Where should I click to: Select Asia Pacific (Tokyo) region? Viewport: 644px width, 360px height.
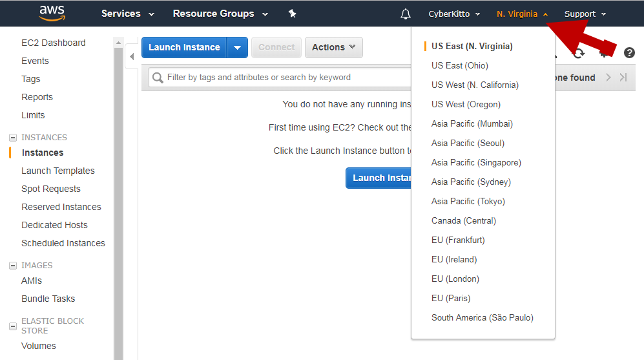coord(468,202)
